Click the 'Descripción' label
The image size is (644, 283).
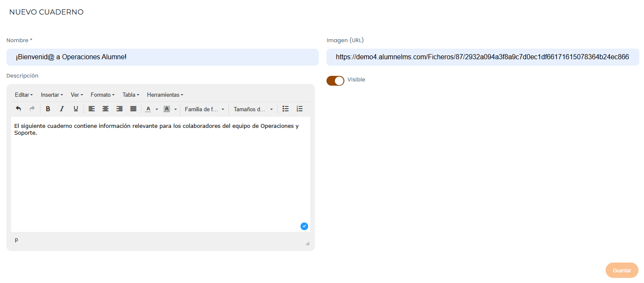[x=22, y=76]
